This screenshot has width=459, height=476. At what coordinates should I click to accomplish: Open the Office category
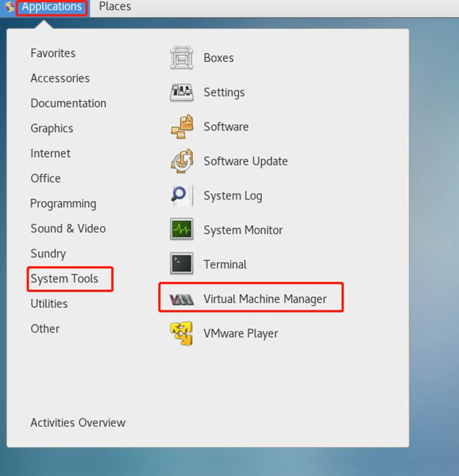[x=45, y=178]
